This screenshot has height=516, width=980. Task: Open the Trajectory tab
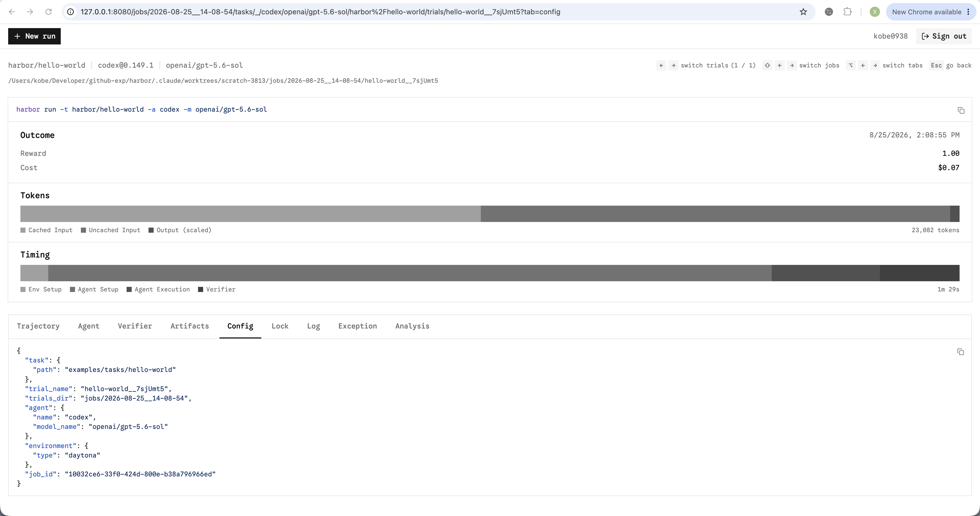[x=38, y=326]
